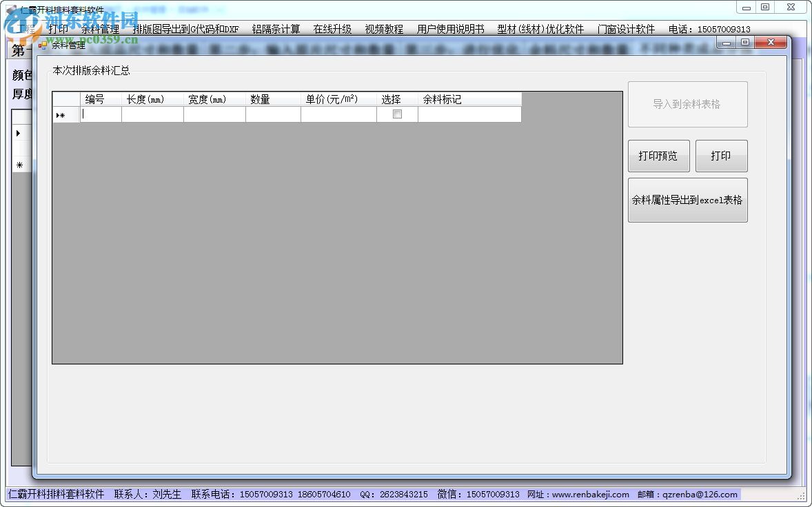Screen dimensions: 812x507
Task: Open the 用户使用说明书 menu
Action: click(450, 30)
